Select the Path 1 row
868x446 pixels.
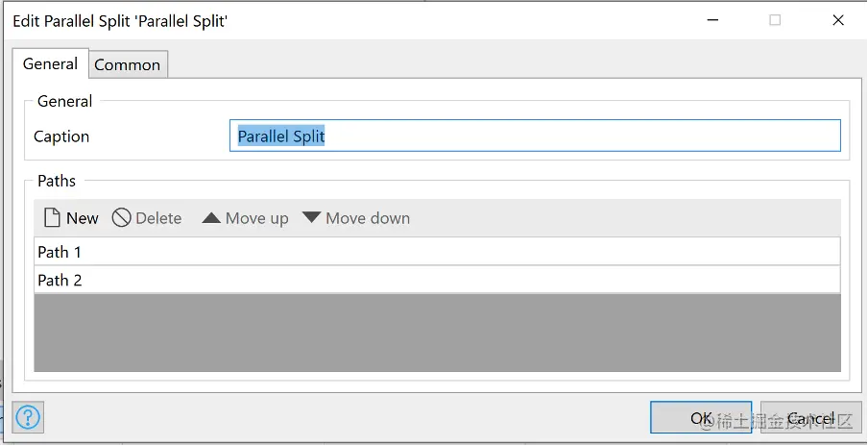click(x=437, y=252)
